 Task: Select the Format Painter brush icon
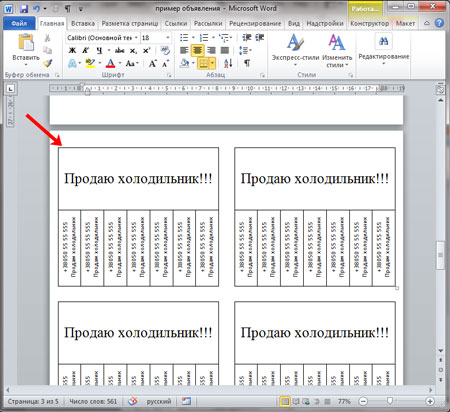pos(47,63)
